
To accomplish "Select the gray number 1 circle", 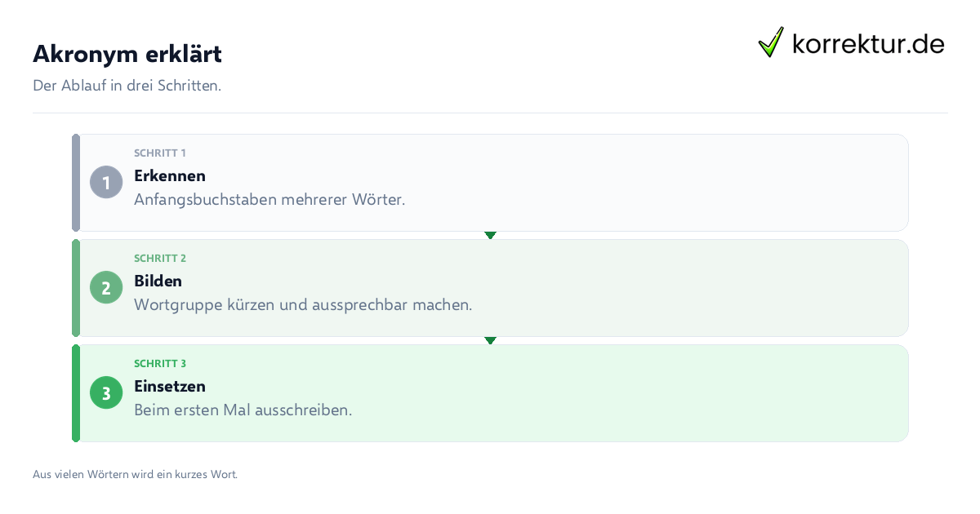I will [x=106, y=182].
